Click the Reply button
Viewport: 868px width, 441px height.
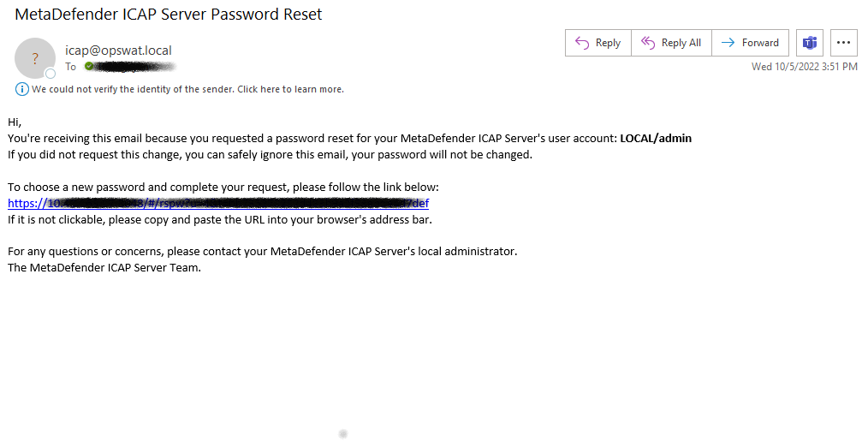coord(597,43)
